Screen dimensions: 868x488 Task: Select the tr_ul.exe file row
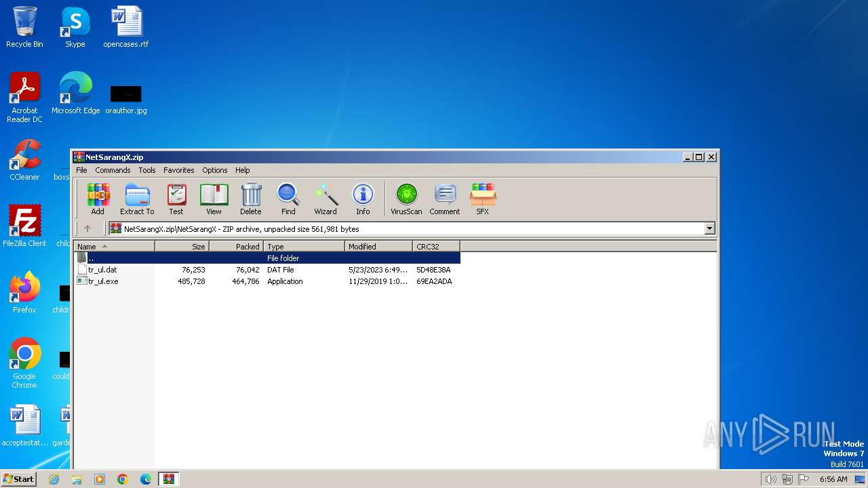[267, 281]
